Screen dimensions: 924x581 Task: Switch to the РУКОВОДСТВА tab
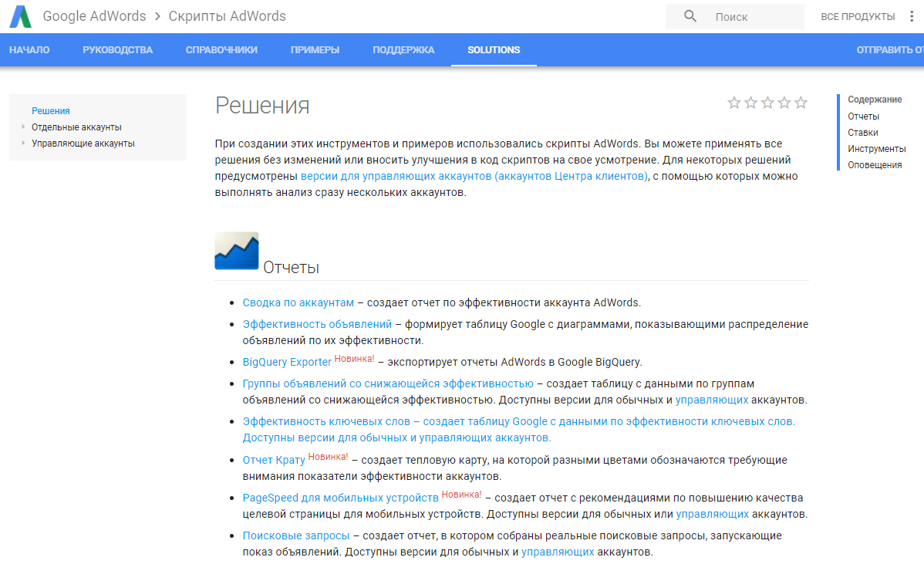click(117, 50)
